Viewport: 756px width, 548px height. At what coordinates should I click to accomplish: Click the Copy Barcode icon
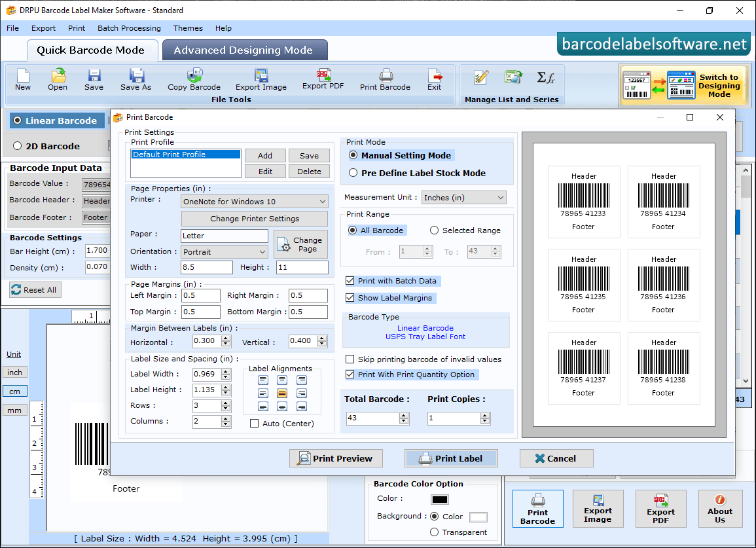(194, 80)
